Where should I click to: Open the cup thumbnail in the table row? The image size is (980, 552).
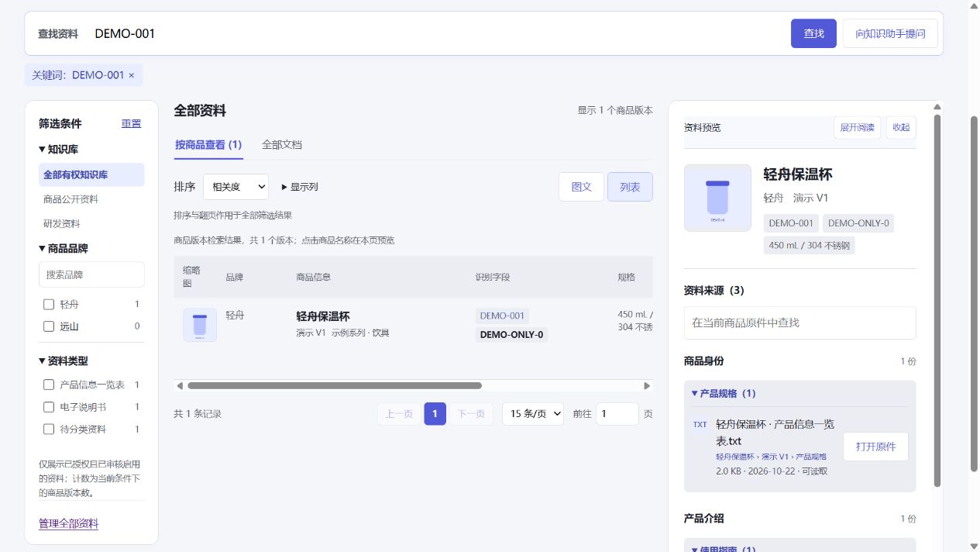tap(200, 325)
